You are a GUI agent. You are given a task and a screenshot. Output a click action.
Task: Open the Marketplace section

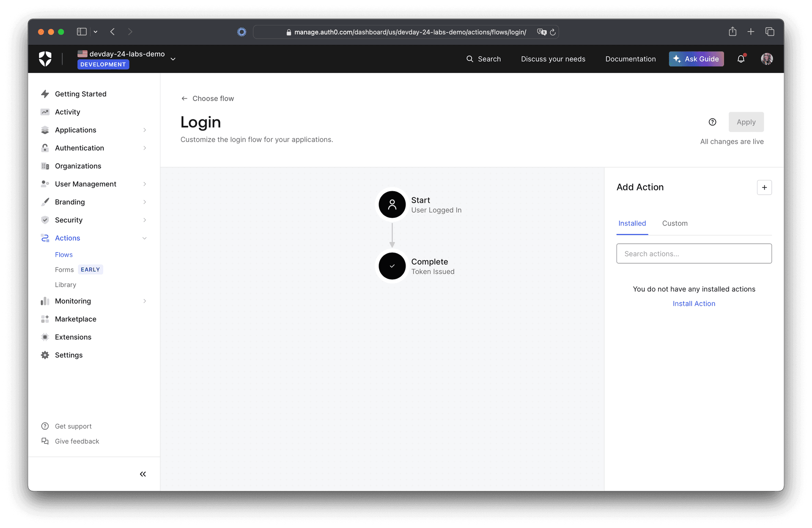(75, 319)
